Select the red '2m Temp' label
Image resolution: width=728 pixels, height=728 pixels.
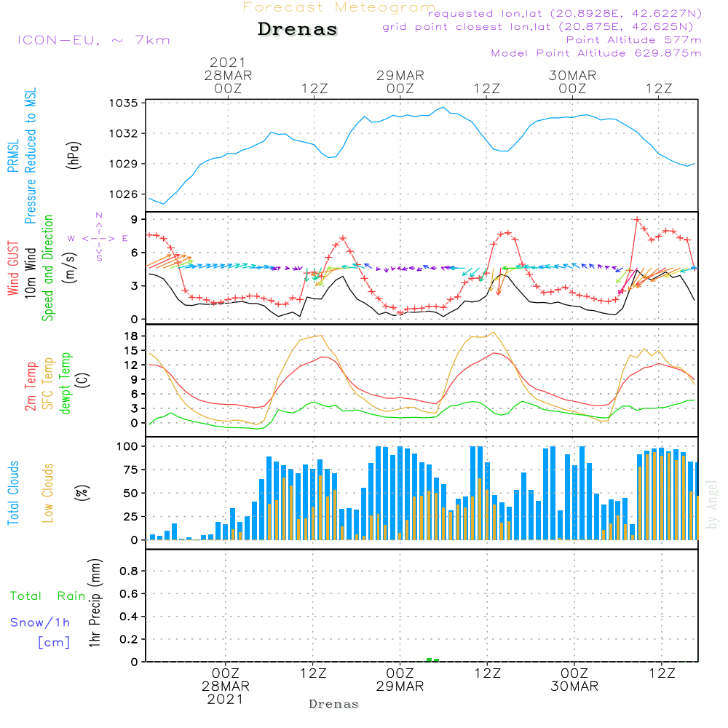(30, 387)
